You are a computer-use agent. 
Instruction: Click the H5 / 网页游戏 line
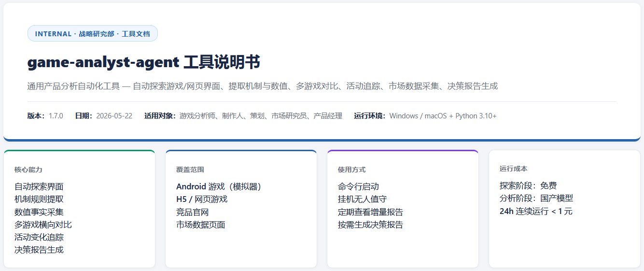tap(202, 199)
